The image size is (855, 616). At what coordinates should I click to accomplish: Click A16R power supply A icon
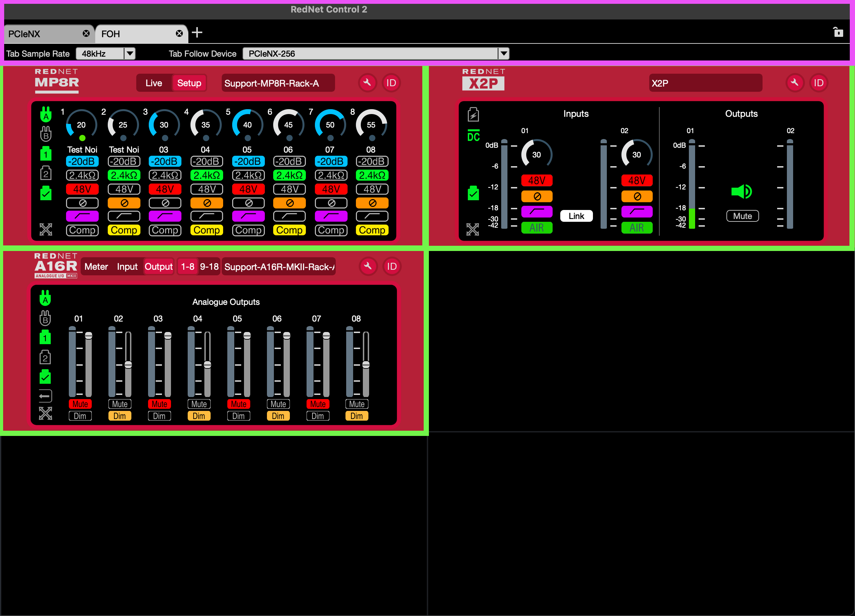click(x=45, y=298)
